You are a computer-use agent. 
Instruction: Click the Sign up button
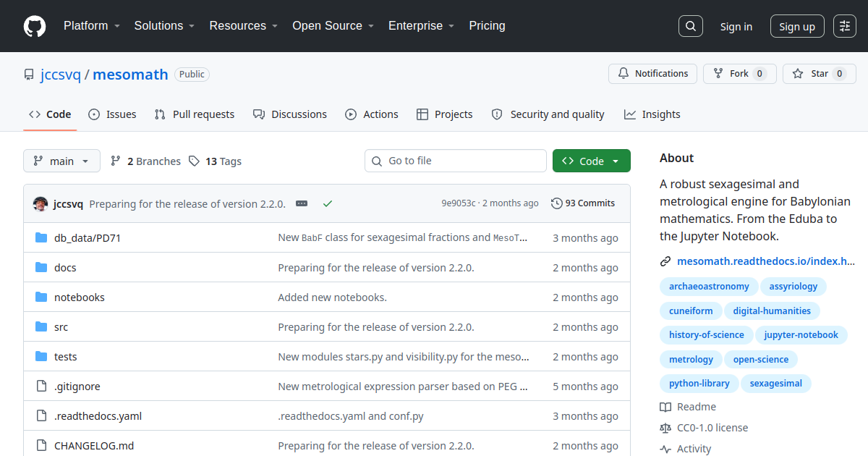click(797, 27)
